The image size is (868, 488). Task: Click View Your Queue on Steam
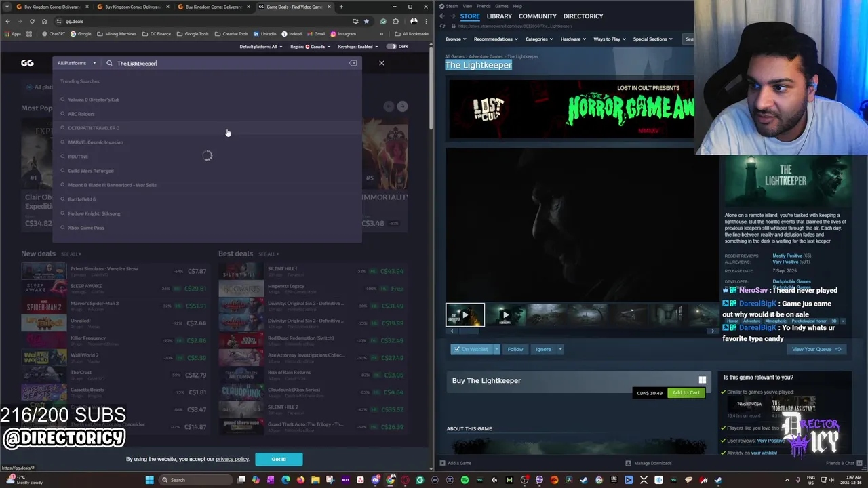[816, 349]
